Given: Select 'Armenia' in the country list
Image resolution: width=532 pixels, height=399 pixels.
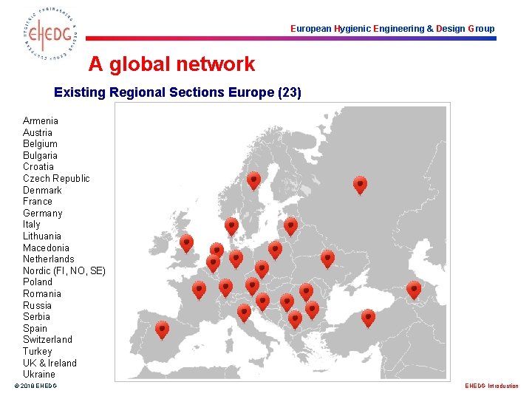Looking at the screenshot, I should click(x=41, y=120).
